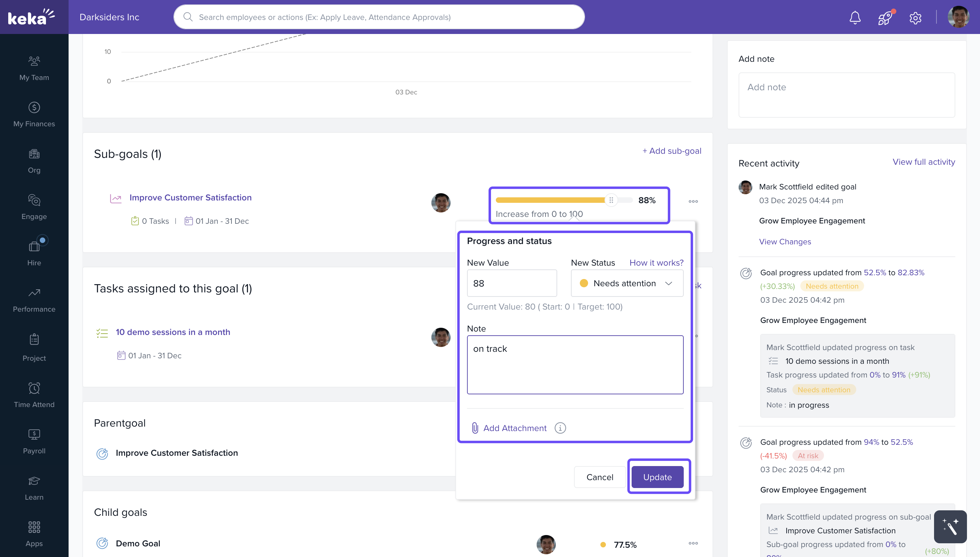Expand the New Status dropdown
Screen dimensions: 980x557
[627, 283]
